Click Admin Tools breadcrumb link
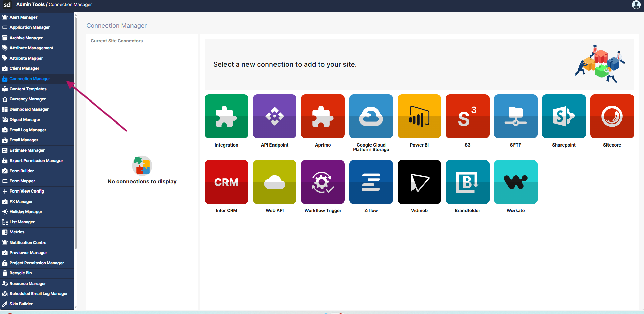 (30, 4)
